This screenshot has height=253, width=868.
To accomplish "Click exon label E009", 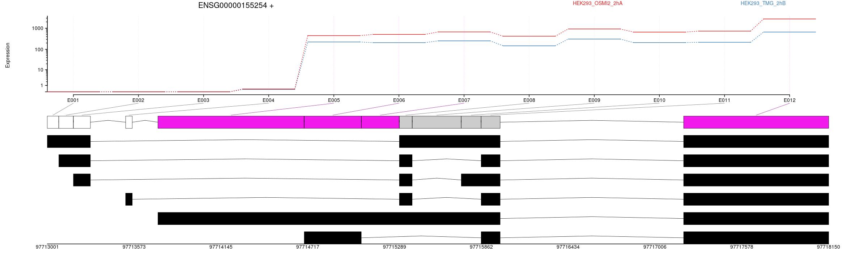I will 594,100.
